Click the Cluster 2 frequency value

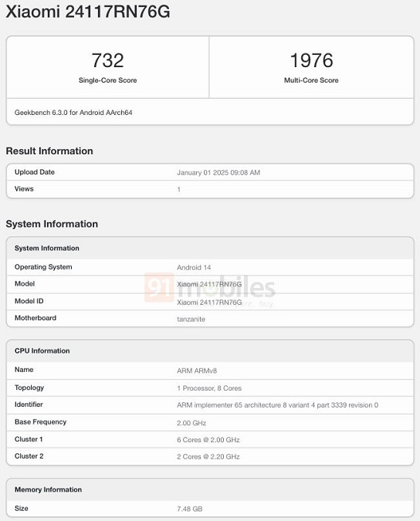208,456
